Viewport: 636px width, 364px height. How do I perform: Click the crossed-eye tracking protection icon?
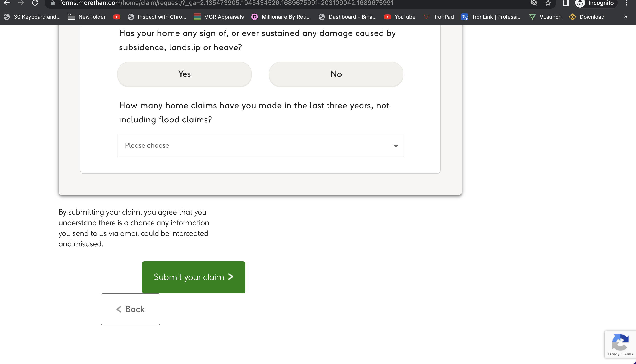534,3
